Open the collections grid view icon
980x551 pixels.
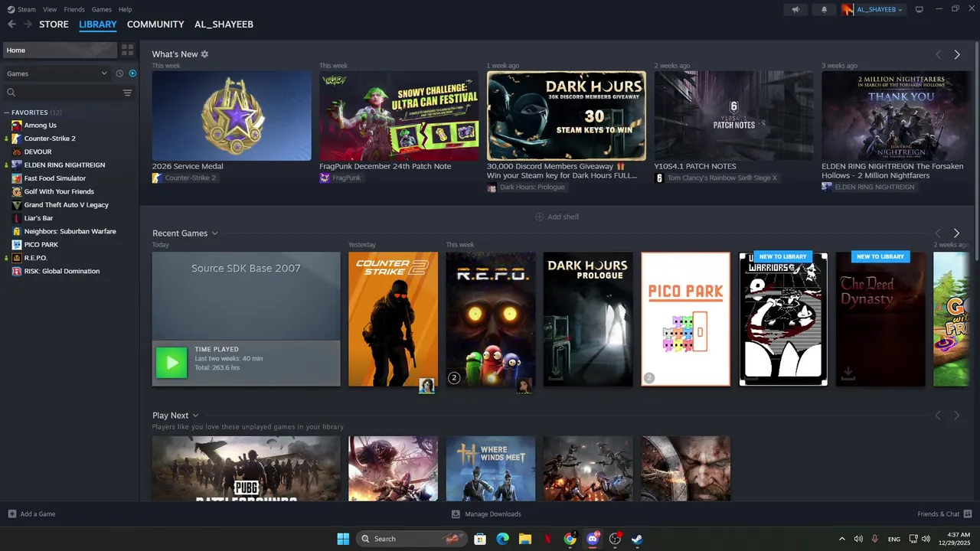128,50
